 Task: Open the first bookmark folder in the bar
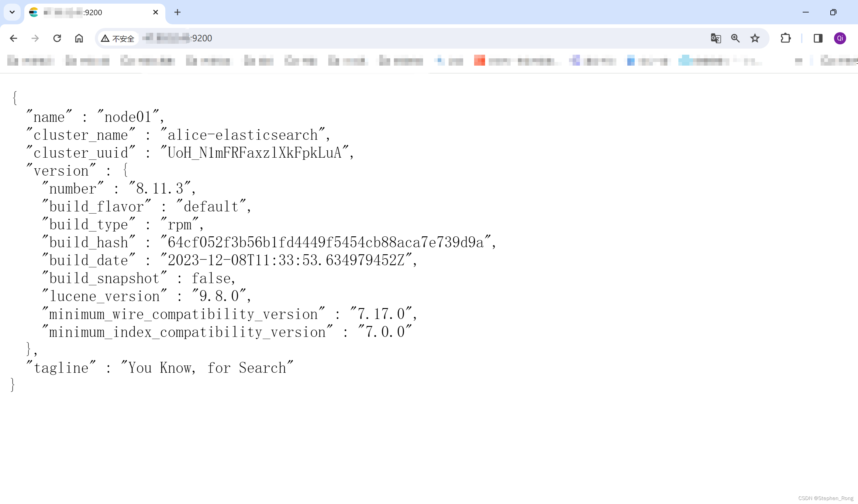pos(31,61)
